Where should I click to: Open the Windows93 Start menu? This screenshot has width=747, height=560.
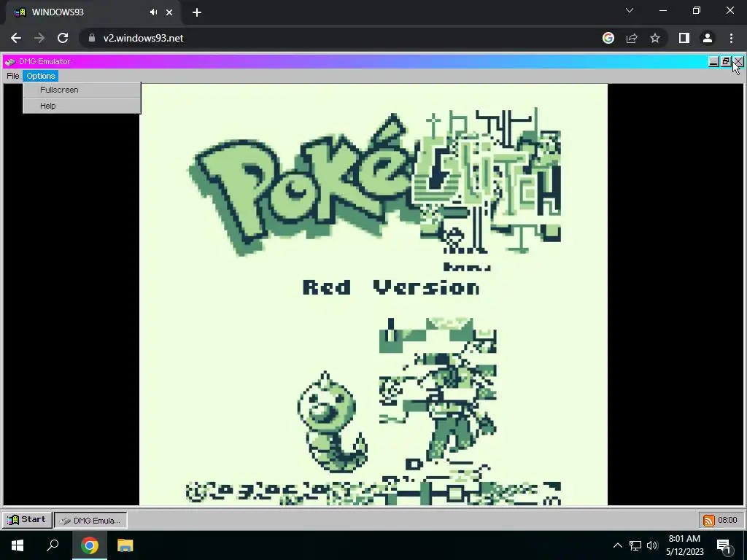27,519
